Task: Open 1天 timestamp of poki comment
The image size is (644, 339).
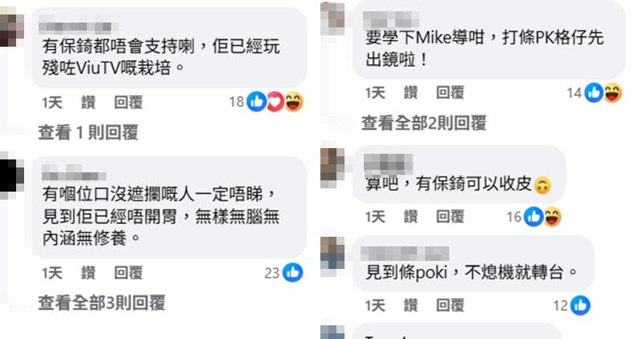Action: click(x=375, y=305)
